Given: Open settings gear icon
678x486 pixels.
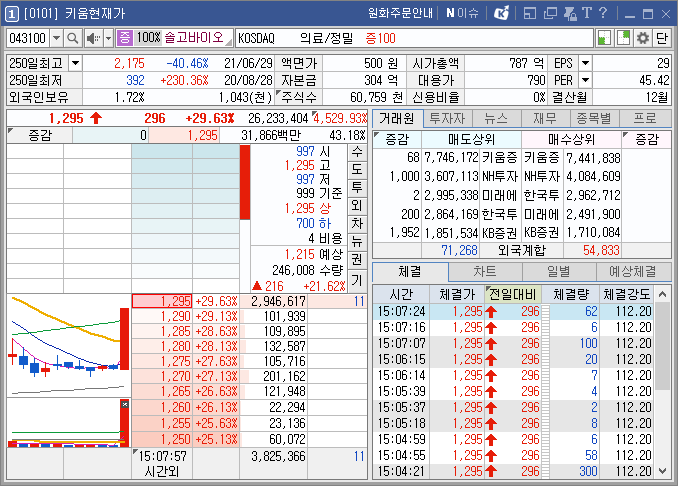Looking at the screenshot, I should click(x=643, y=38).
